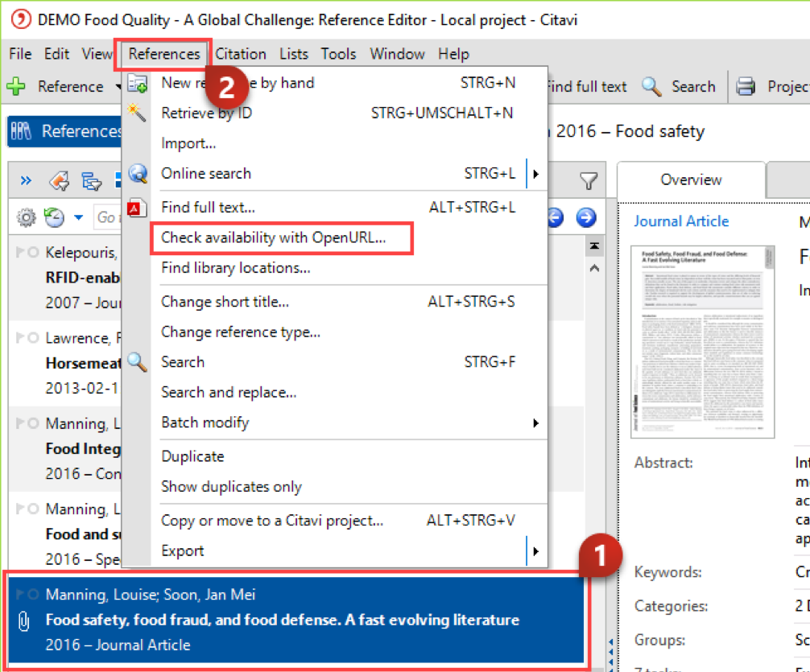Click the paperclip attachment icon on selected reference
Viewport: 810px width, 672px height.
tap(24, 620)
